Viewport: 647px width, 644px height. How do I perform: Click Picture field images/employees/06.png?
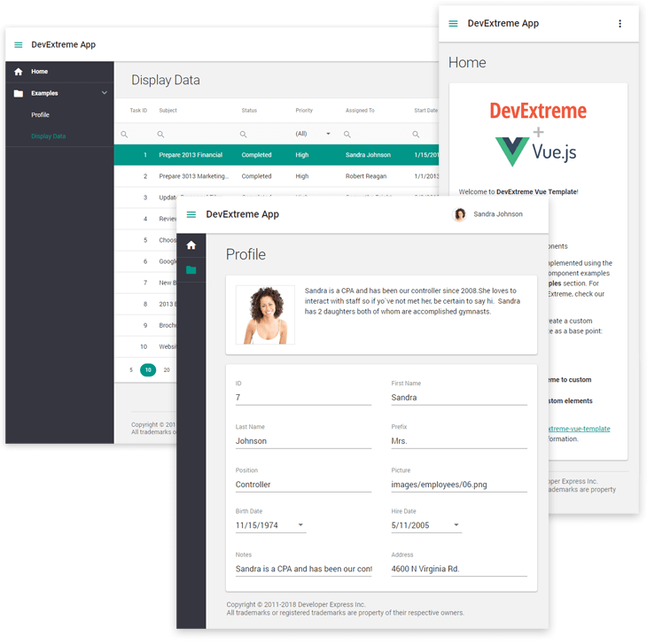459,485
